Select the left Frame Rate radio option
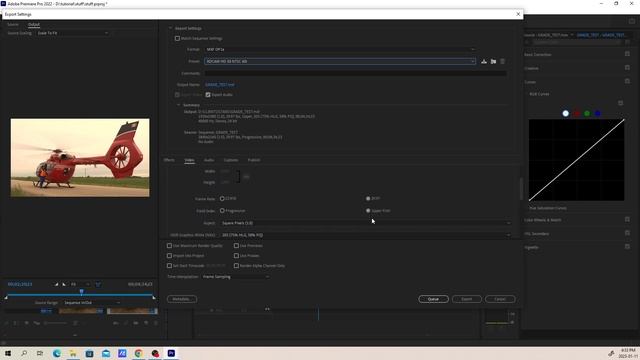Viewport: 640px width, 360px height. point(222,198)
